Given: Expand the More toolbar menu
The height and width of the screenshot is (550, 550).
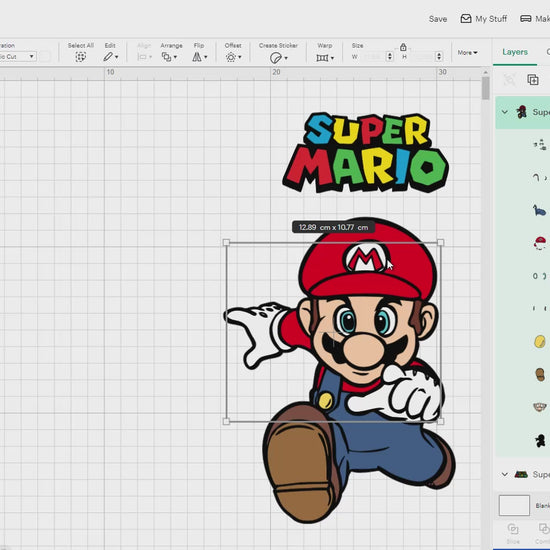Looking at the screenshot, I should point(468,53).
